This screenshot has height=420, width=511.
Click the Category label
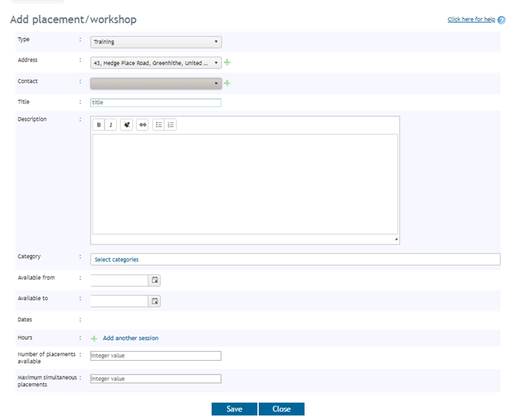(29, 256)
